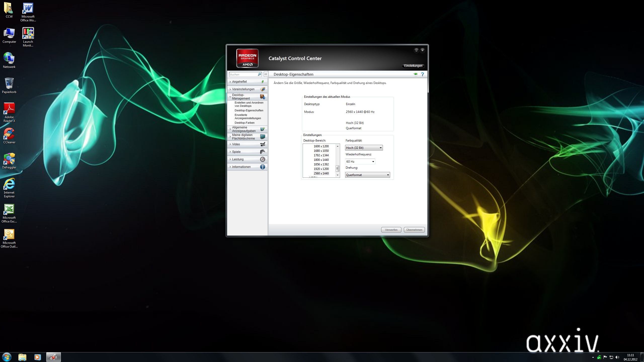Click the Leistung gauge icon
644x362 pixels.
(262, 159)
